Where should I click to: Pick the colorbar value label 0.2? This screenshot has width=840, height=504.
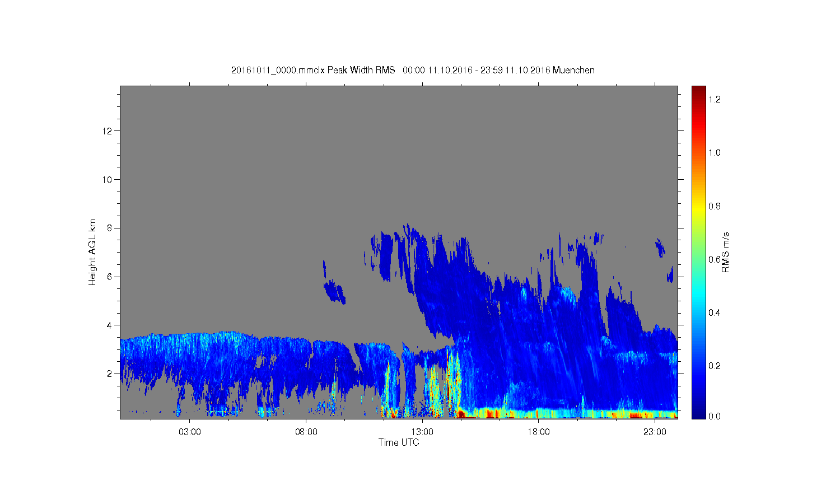pos(715,366)
